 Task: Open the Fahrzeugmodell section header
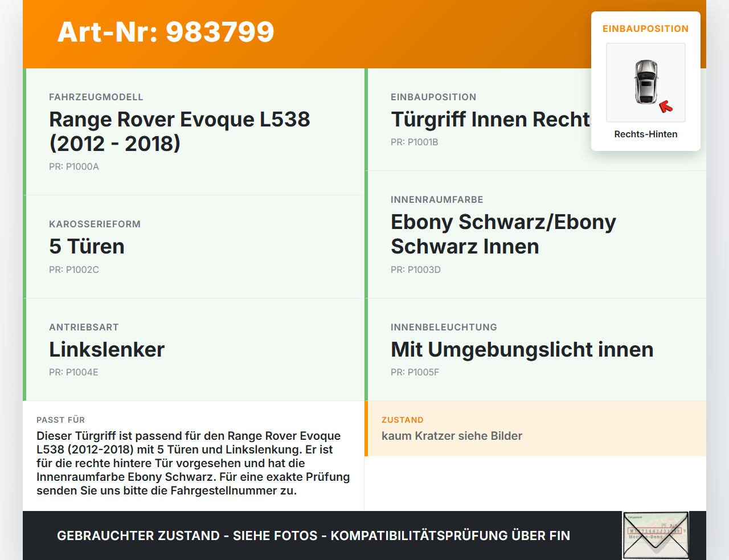pos(96,97)
